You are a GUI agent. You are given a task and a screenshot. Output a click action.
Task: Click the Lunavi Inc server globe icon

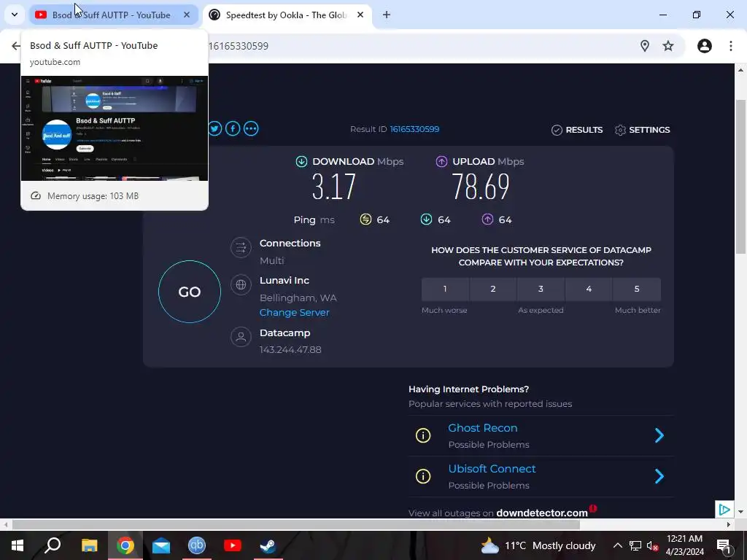click(241, 285)
